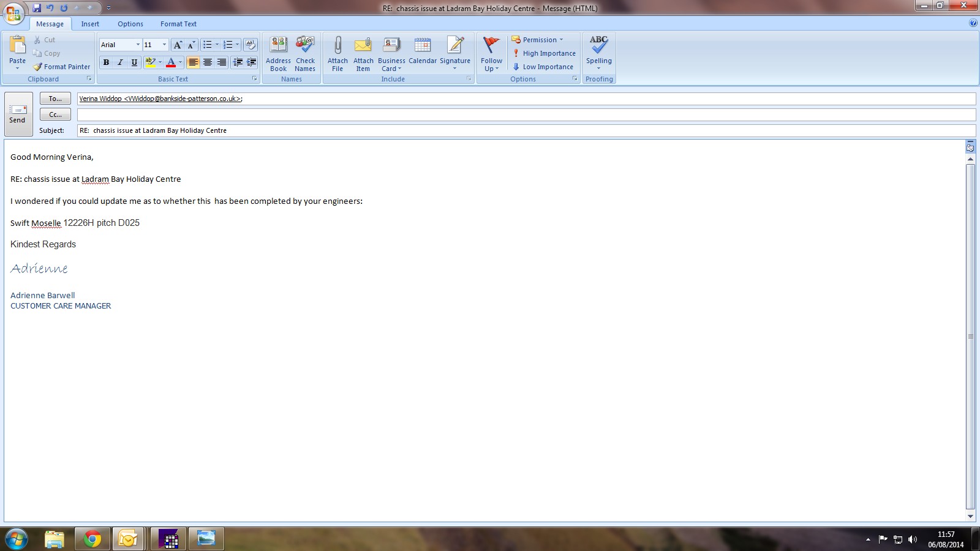
Task: Open the Bullets list dropdown arrow
Action: [217, 45]
